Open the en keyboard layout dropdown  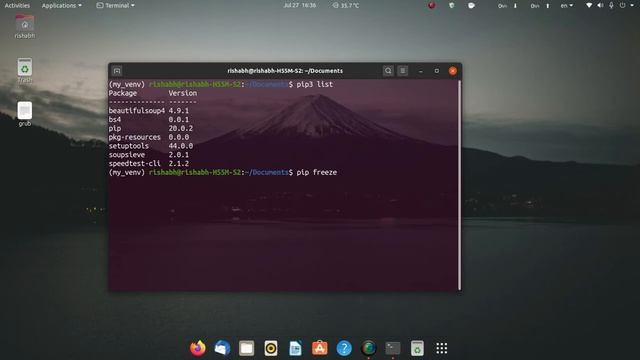[x=567, y=5]
